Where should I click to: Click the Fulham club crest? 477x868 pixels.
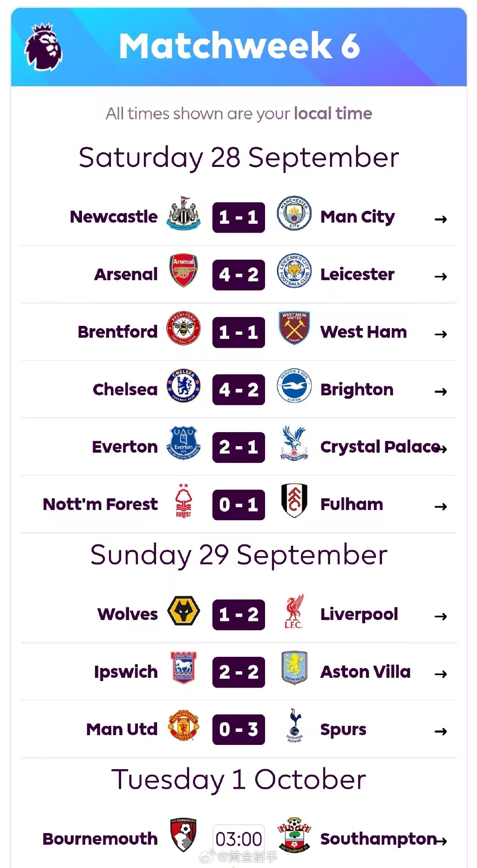tap(294, 501)
